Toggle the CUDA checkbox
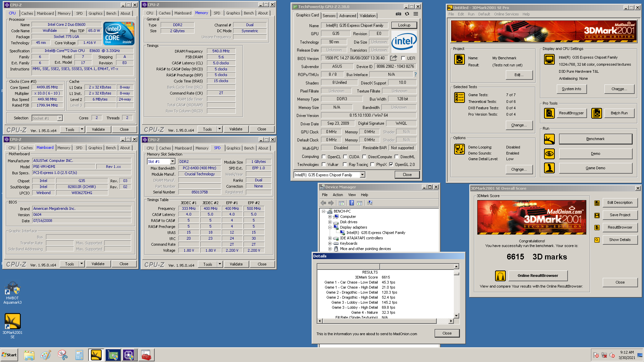 click(x=345, y=157)
